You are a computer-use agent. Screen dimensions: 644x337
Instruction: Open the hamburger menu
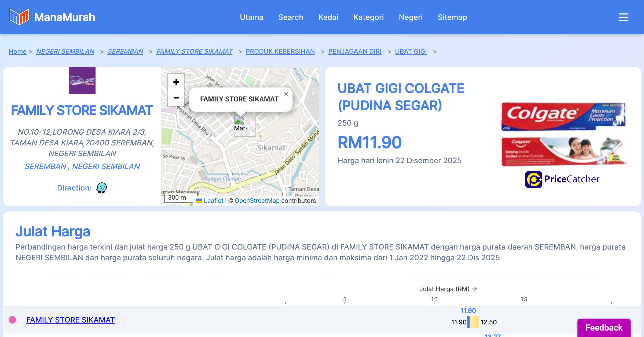623,17
